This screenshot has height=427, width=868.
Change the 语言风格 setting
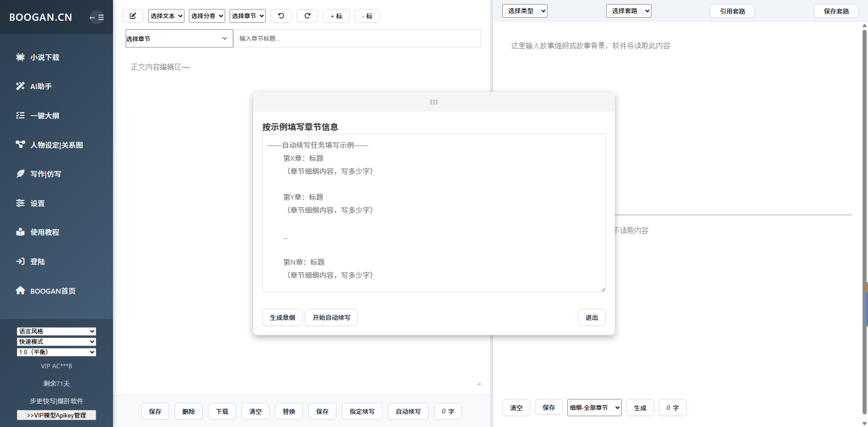(56, 331)
